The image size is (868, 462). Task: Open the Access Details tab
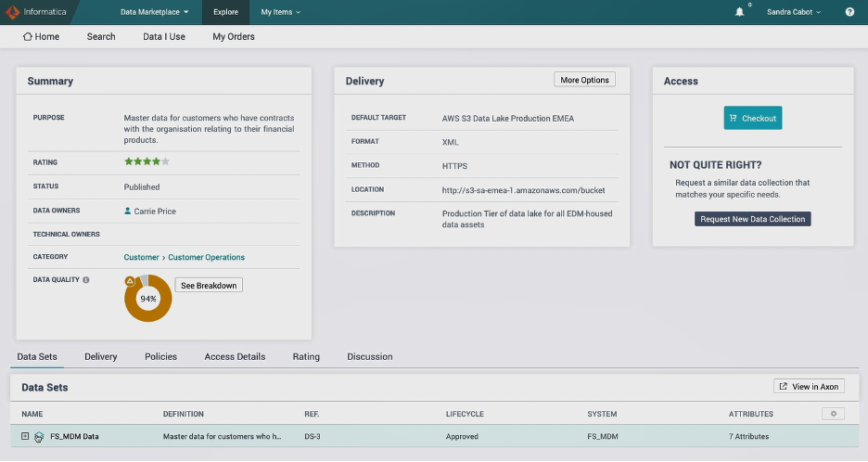click(235, 356)
